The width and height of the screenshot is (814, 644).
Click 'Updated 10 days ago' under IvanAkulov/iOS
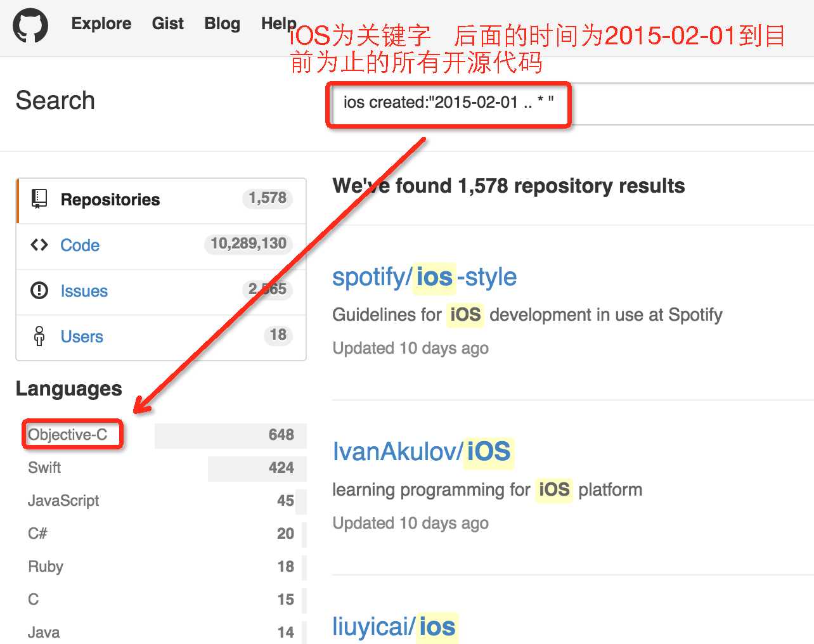click(410, 524)
